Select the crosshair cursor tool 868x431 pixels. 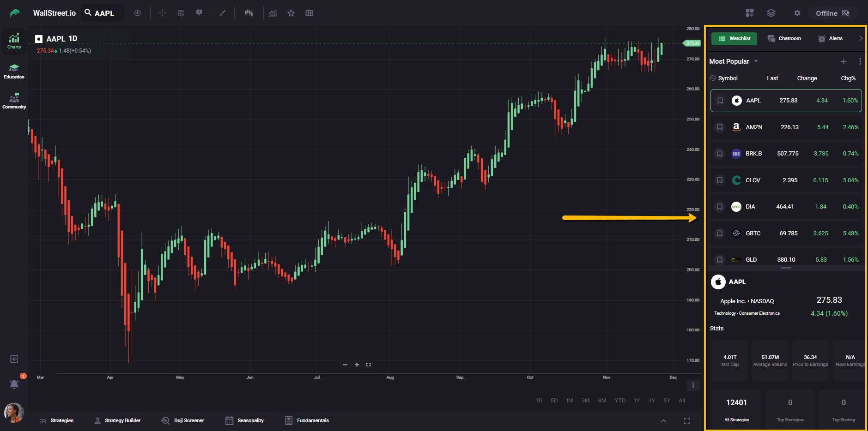click(x=163, y=13)
